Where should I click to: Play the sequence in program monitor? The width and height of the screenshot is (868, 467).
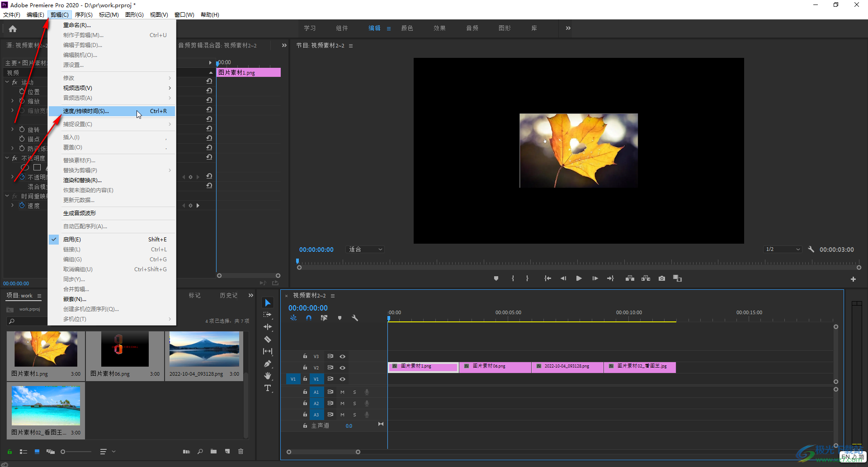click(x=579, y=278)
